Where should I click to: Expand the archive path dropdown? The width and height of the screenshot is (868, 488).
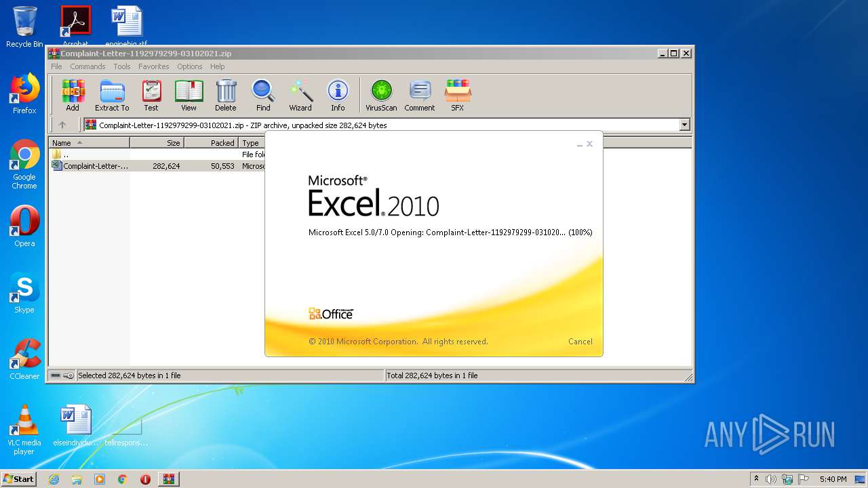(684, 125)
